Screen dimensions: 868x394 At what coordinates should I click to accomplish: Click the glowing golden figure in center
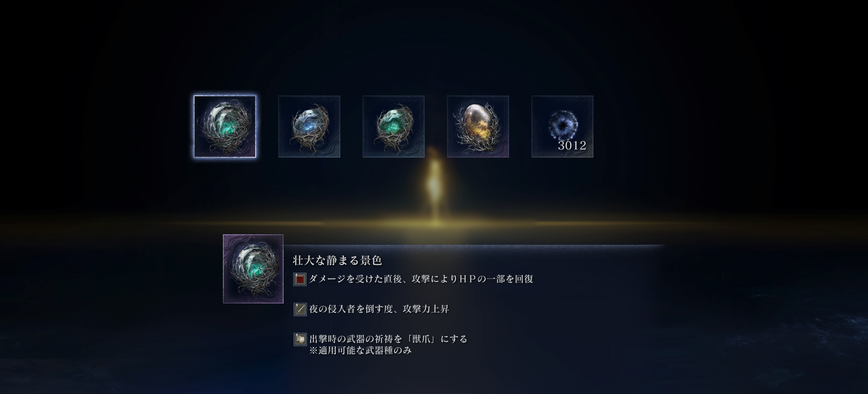434,183
